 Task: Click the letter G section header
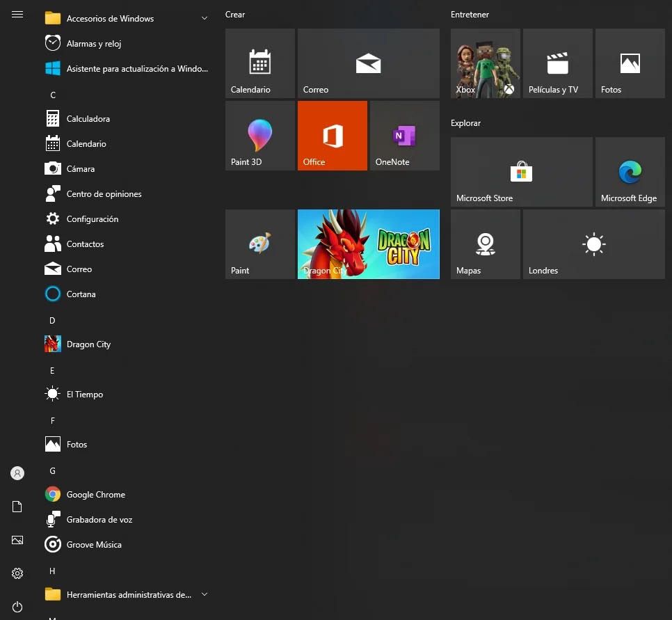coord(52,471)
